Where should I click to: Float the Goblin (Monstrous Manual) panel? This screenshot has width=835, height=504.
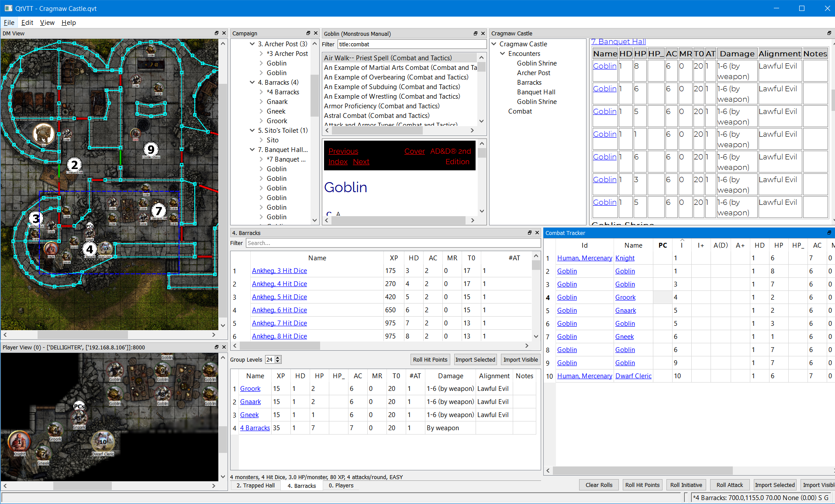click(x=476, y=34)
